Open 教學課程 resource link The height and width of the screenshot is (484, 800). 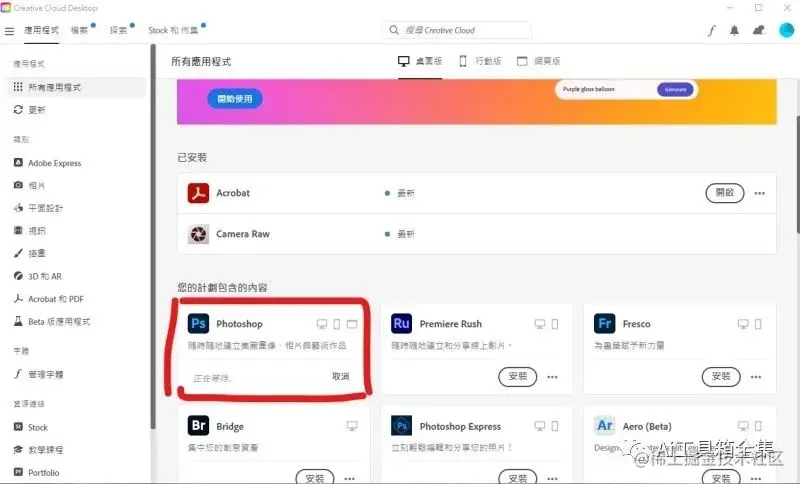39,450
